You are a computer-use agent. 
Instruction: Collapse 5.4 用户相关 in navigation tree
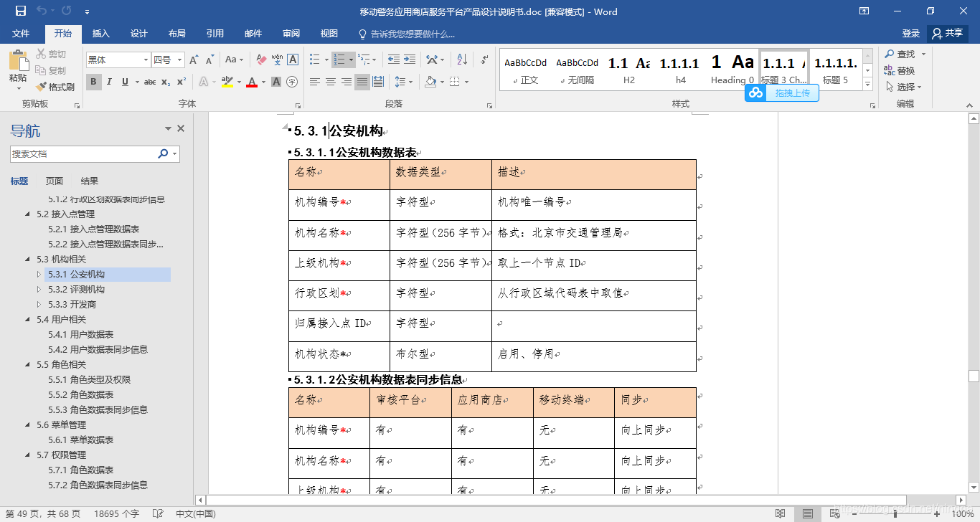28,319
